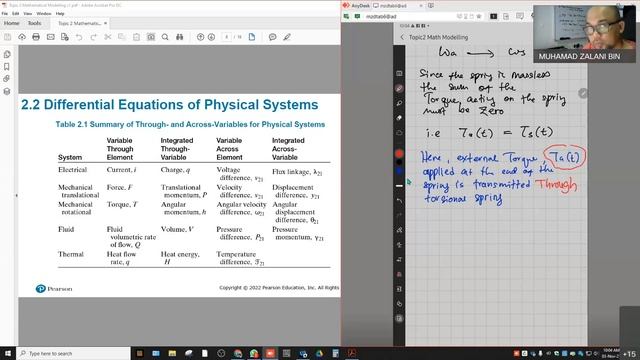Click the Topic2 Math Modelling title

pos(438,37)
